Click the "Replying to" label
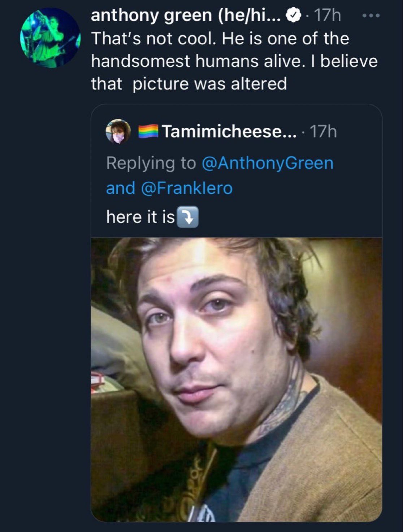The image size is (403, 532). coord(151,163)
